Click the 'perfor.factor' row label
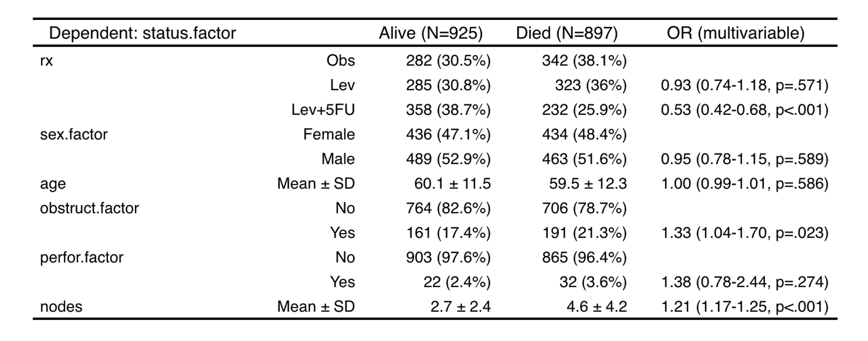The height and width of the screenshot is (341, 868). pos(82,258)
